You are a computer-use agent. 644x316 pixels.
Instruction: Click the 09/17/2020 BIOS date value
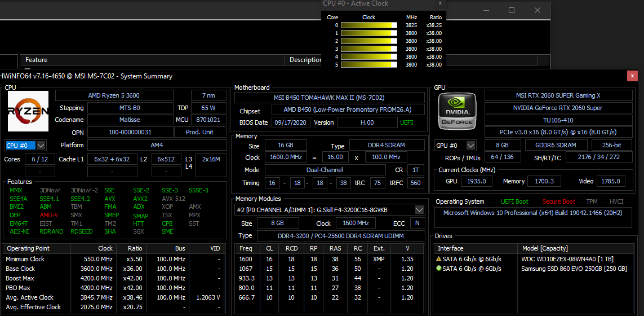tap(291, 122)
